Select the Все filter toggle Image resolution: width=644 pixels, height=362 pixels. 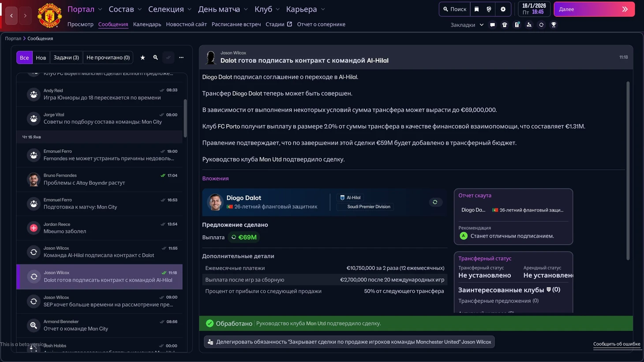[24, 58]
